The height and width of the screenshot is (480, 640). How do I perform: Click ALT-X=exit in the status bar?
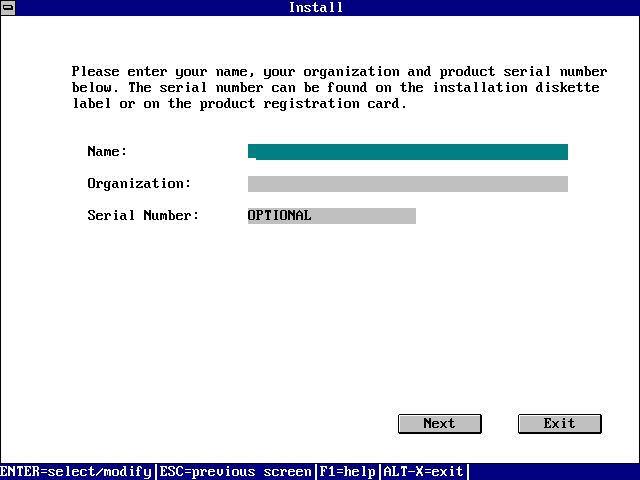(x=423, y=471)
